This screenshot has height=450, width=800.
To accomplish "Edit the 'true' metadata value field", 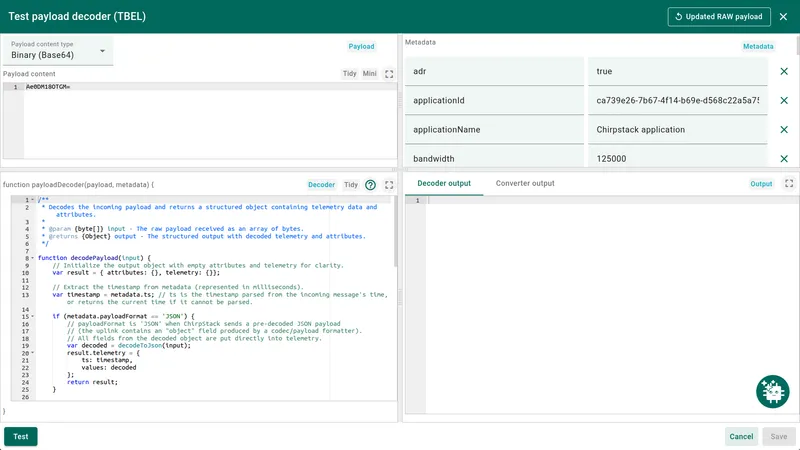I will click(678, 71).
